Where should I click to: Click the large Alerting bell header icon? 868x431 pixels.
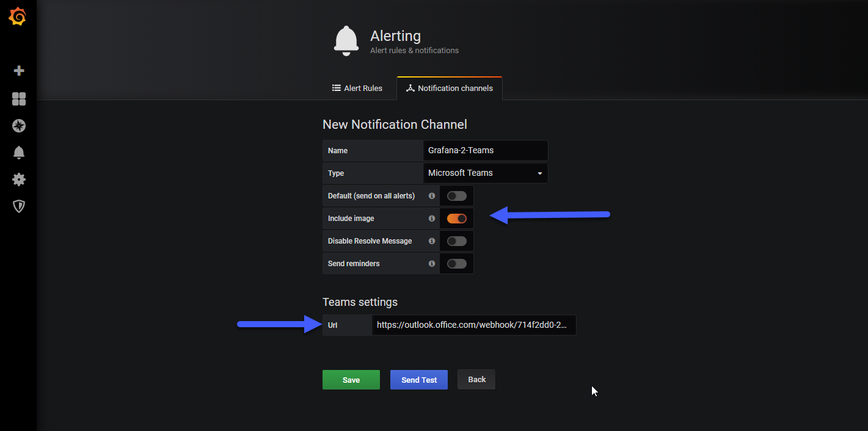pyautogui.click(x=346, y=41)
